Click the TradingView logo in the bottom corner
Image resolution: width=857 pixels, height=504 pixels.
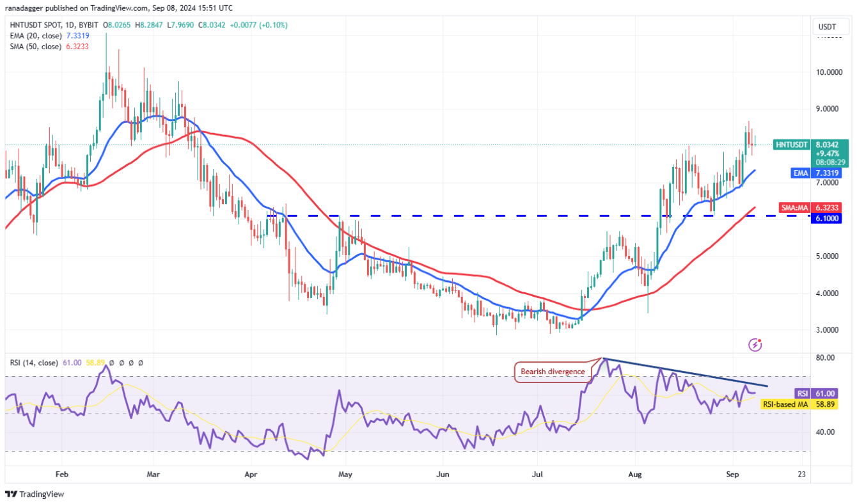tap(35, 494)
